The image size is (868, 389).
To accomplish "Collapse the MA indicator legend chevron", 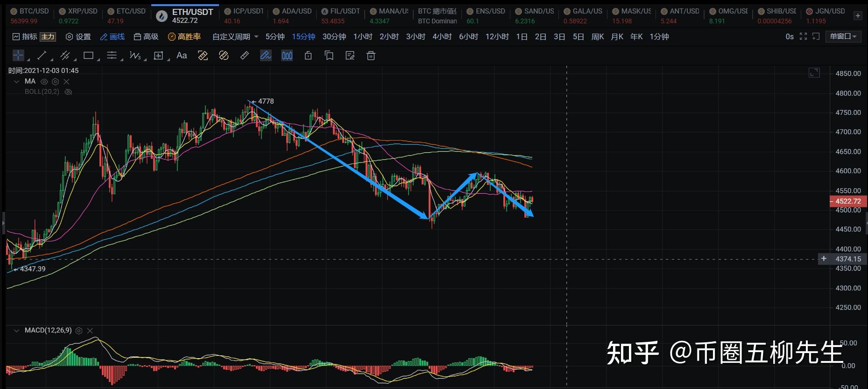I will (17, 82).
